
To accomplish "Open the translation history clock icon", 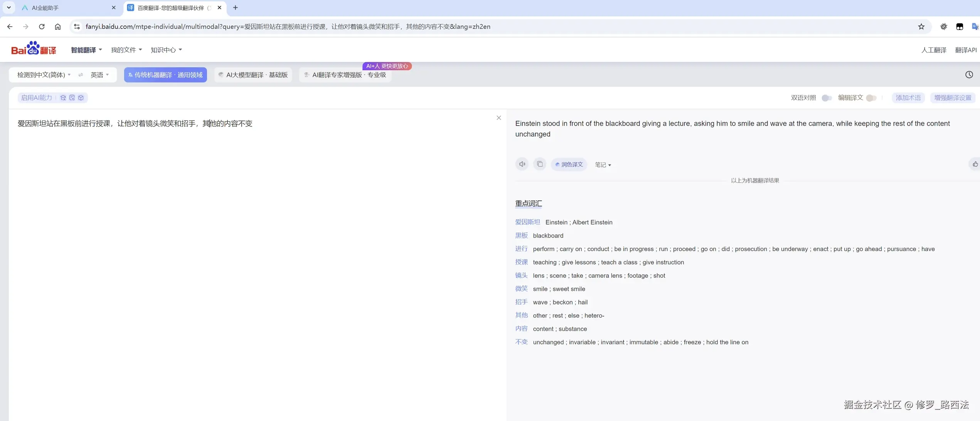I will [x=969, y=75].
